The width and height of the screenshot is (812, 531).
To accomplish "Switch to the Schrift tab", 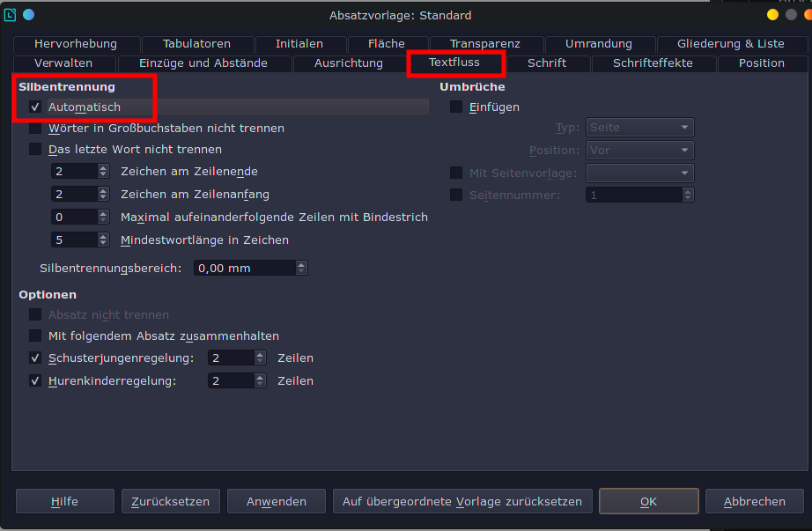I will tap(546, 63).
